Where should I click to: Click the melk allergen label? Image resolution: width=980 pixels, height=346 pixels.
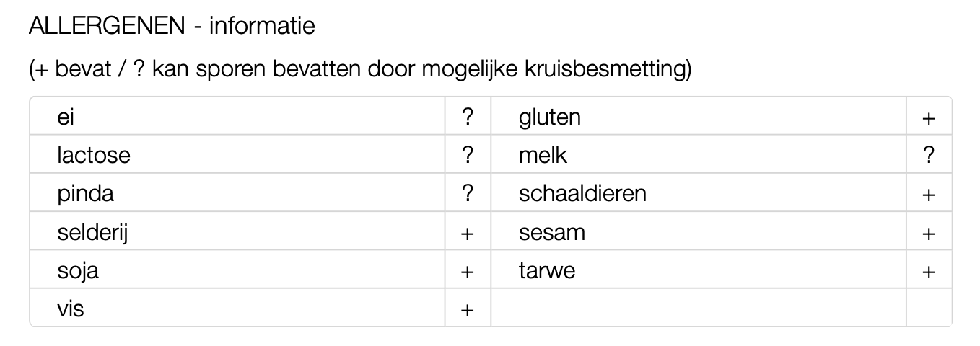pos(543,155)
